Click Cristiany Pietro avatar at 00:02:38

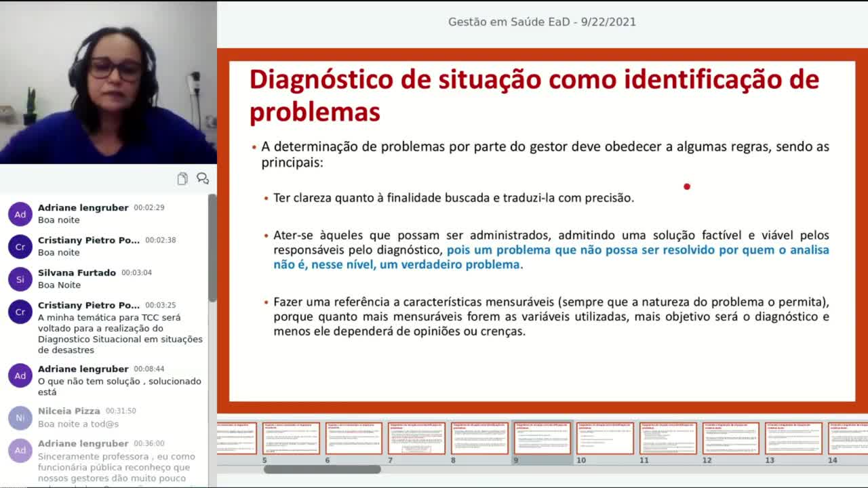[x=20, y=247]
